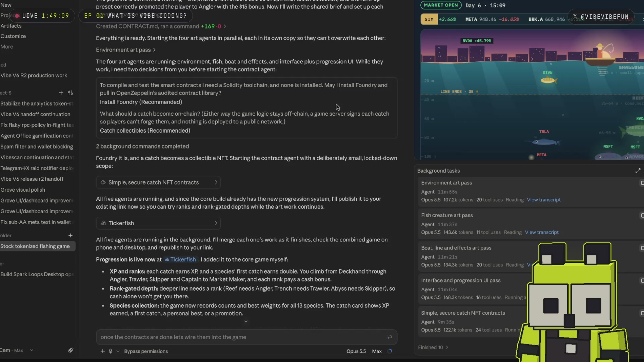Jump to latest message with down chevron
Screen dimensions: 644x362
[x=246, y=321]
